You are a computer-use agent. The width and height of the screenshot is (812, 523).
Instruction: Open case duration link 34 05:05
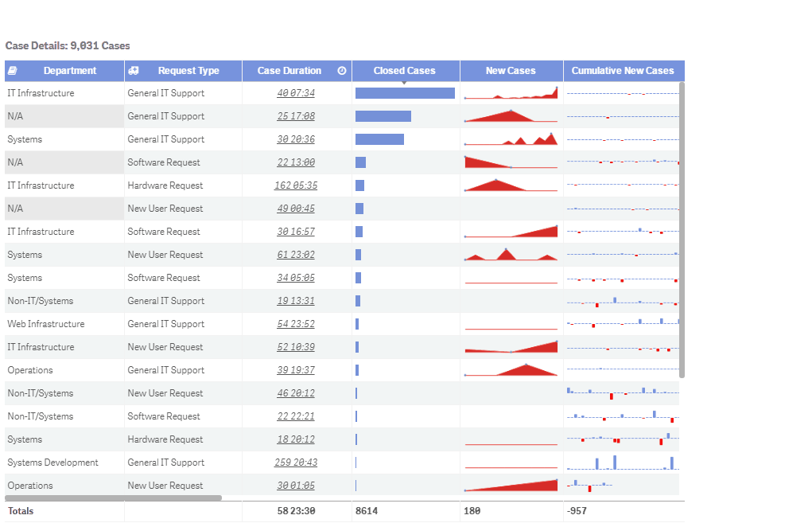(296, 278)
